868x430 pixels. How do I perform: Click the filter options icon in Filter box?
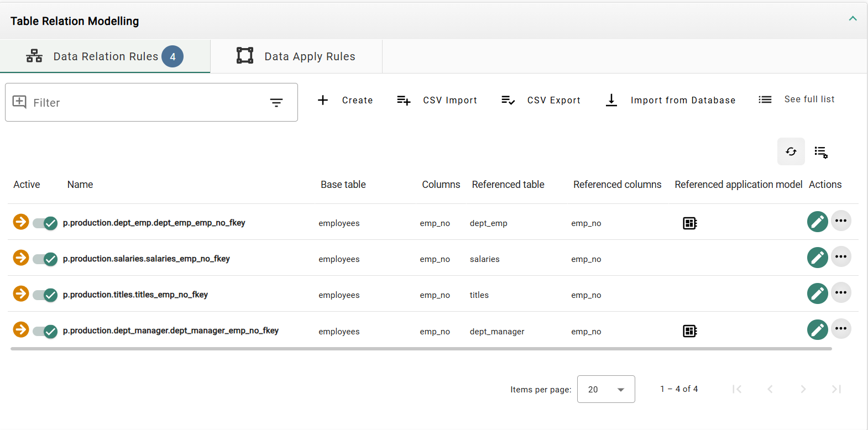pos(276,103)
